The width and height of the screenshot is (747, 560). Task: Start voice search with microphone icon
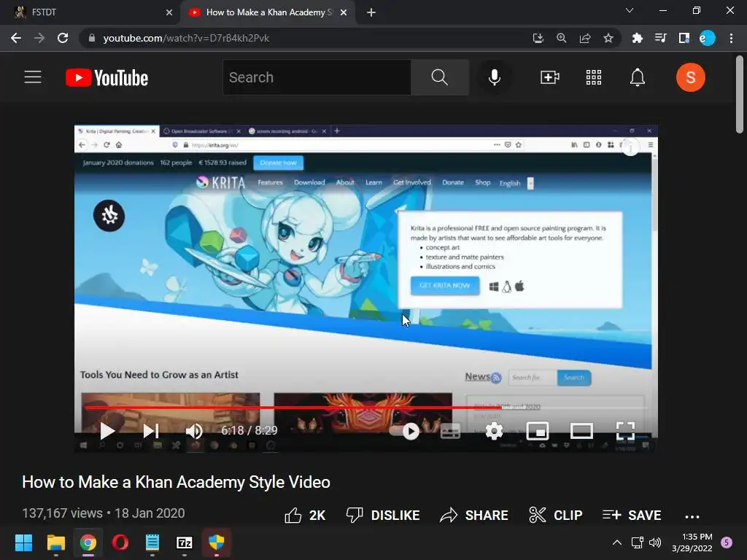coord(495,77)
